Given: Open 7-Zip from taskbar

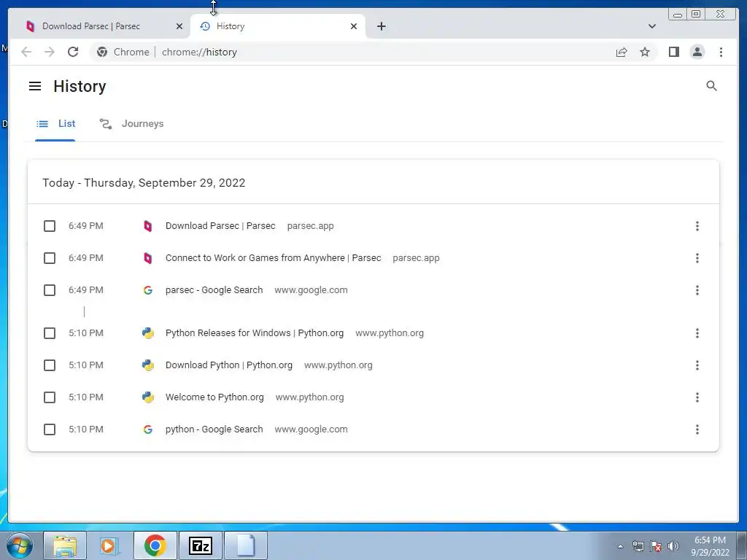Looking at the screenshot, I should 200,545.
